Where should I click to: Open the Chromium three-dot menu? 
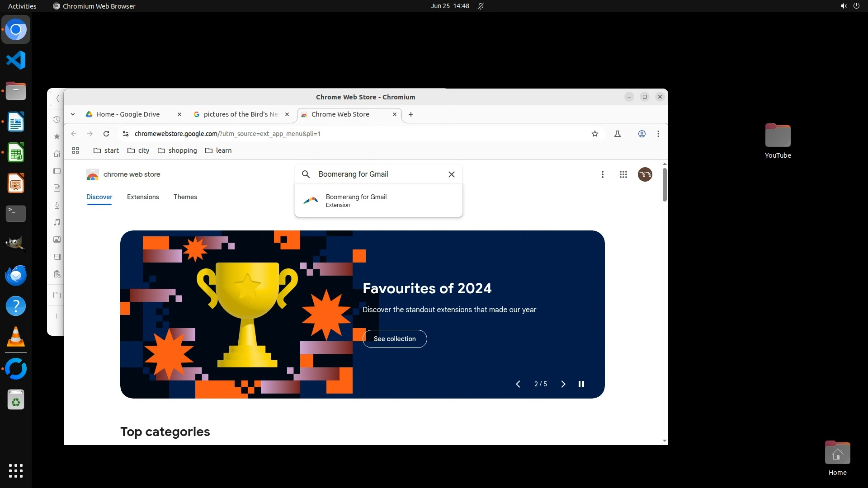pos(658,134)
